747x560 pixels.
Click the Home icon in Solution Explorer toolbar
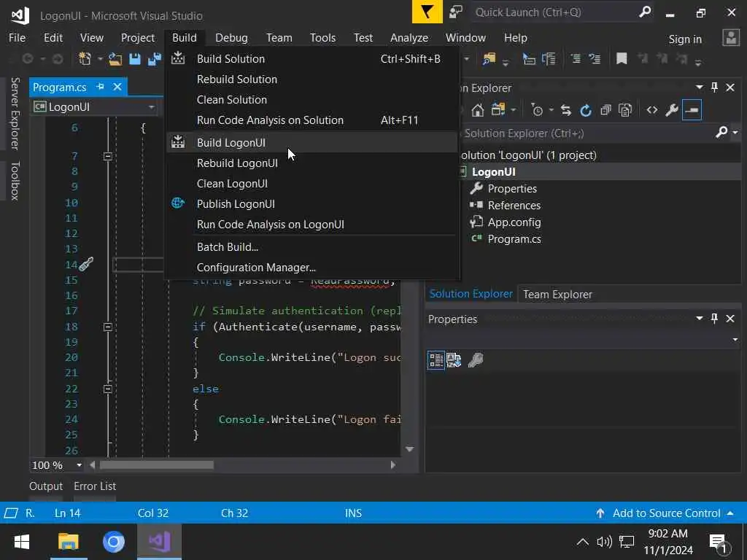coord(477,111)
